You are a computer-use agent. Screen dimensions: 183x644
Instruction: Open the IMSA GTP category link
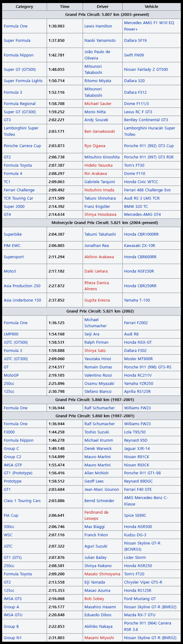[13, 465]
